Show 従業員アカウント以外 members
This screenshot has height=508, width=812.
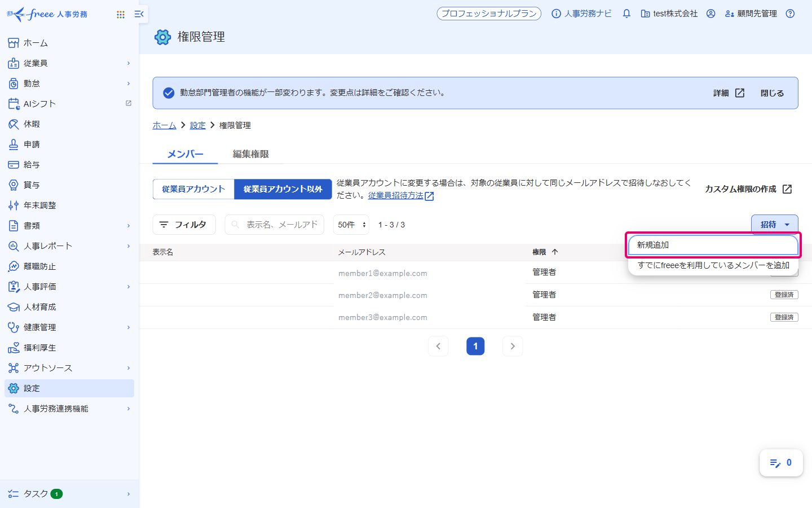283,189
